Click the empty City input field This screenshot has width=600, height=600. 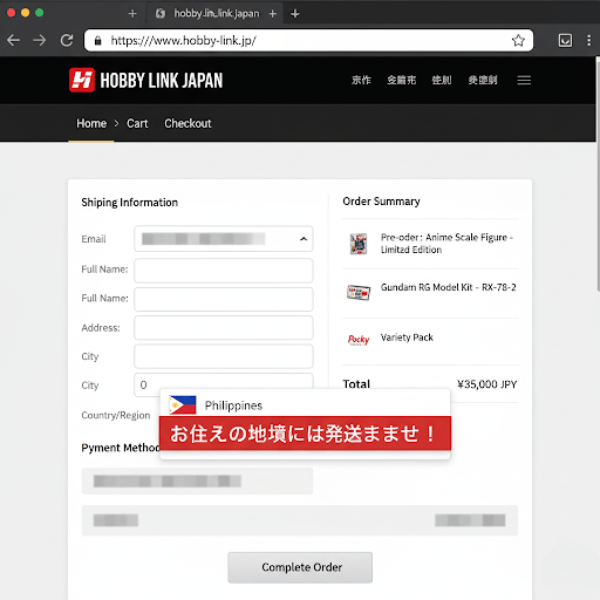click(x=223, y=356)
